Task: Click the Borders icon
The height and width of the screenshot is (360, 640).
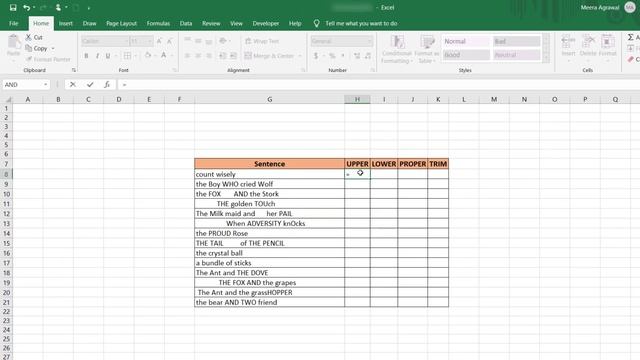Action: (x=127, y=56)
